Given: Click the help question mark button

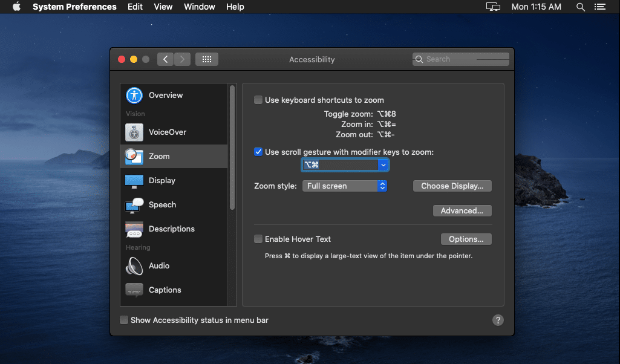Looking at the screenshot, I should pos(498,320).
